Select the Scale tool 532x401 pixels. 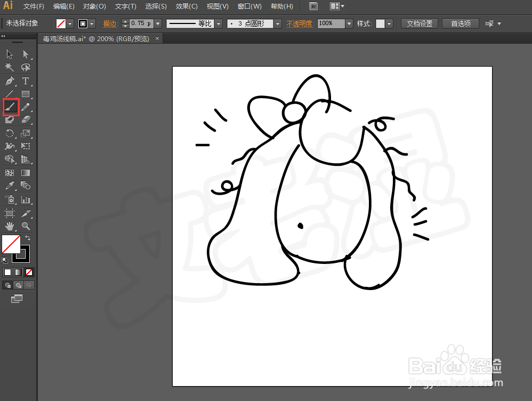tap(26, 133)
